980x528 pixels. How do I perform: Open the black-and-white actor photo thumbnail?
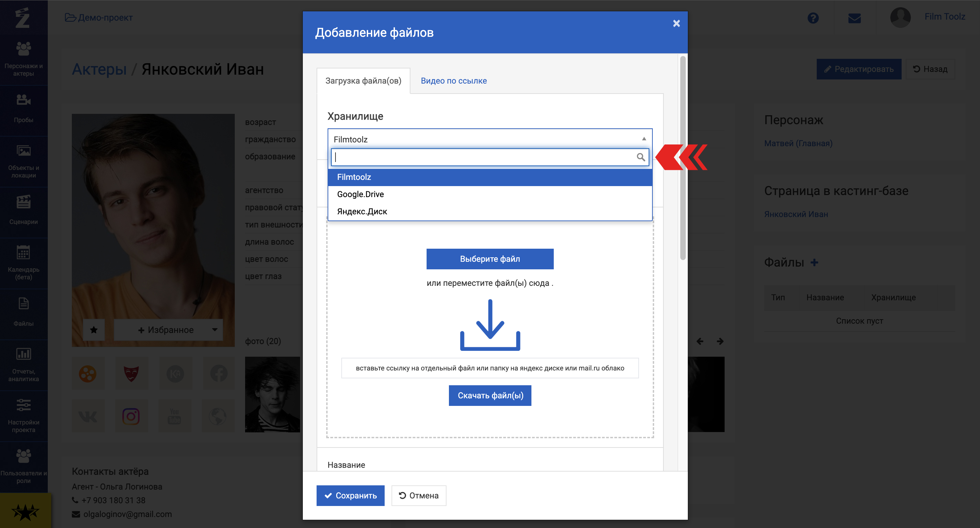[272, 394]
